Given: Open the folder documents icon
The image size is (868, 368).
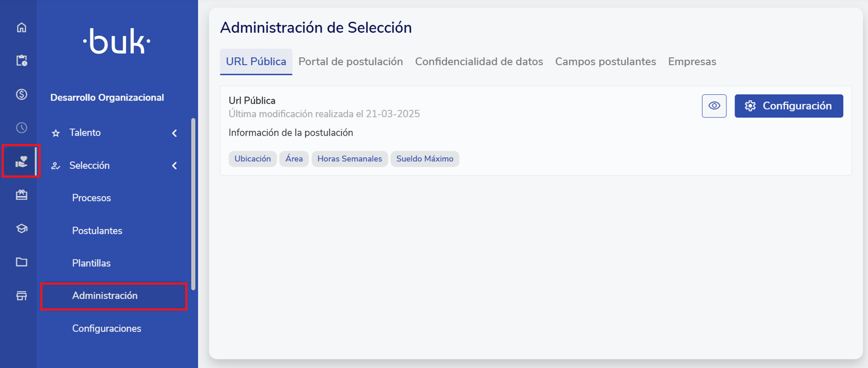Looking at the screenshot, I should 21,262.
